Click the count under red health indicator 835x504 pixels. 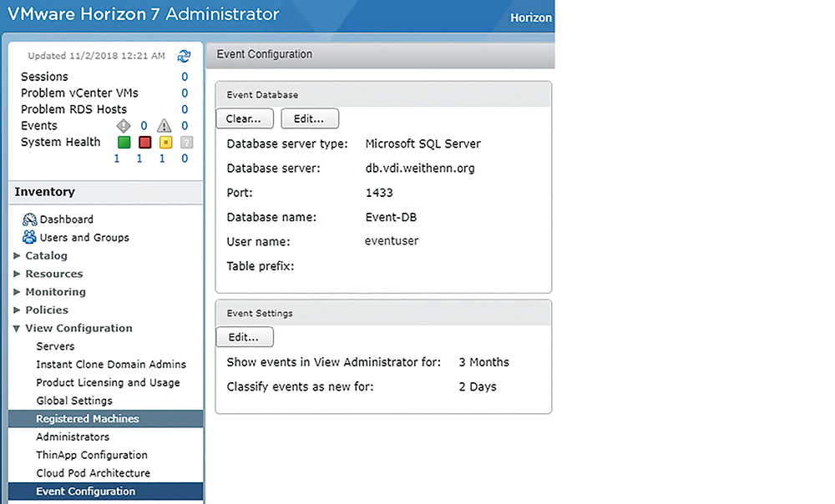139,158
